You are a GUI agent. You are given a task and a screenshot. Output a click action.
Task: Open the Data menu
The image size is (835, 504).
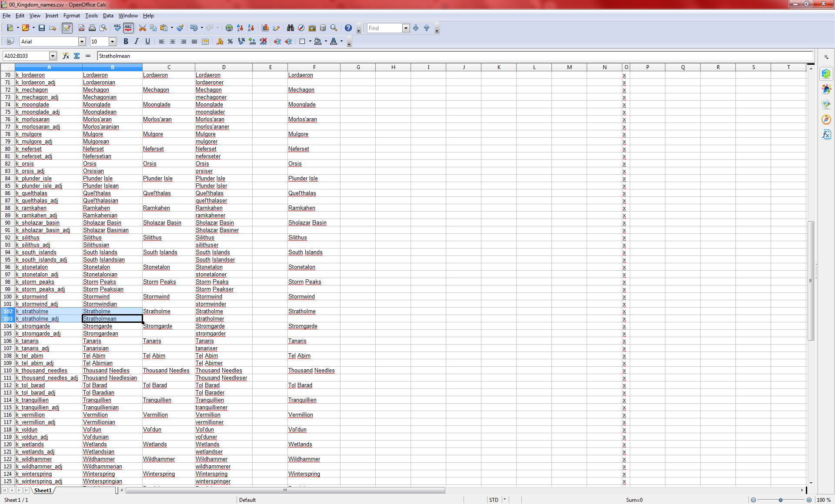[x=108, y=16]
